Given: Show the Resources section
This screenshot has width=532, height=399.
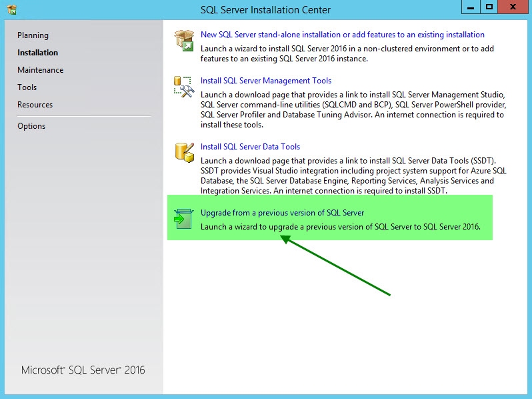Looking at the screenshot, I should pos(35,105).
